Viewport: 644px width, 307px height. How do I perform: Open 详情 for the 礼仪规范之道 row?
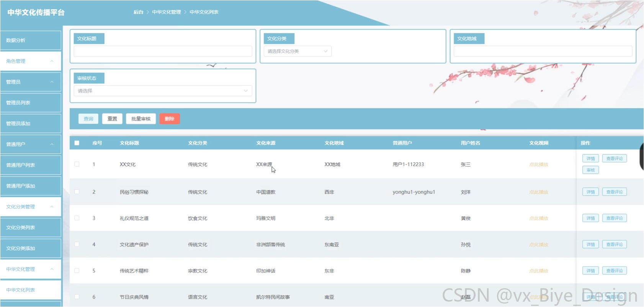591,218
